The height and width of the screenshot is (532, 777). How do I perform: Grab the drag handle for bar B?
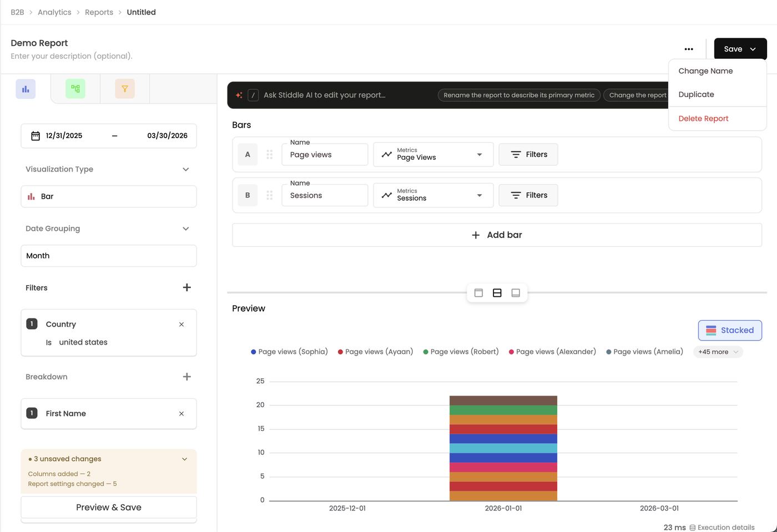[x=270, y=195]
